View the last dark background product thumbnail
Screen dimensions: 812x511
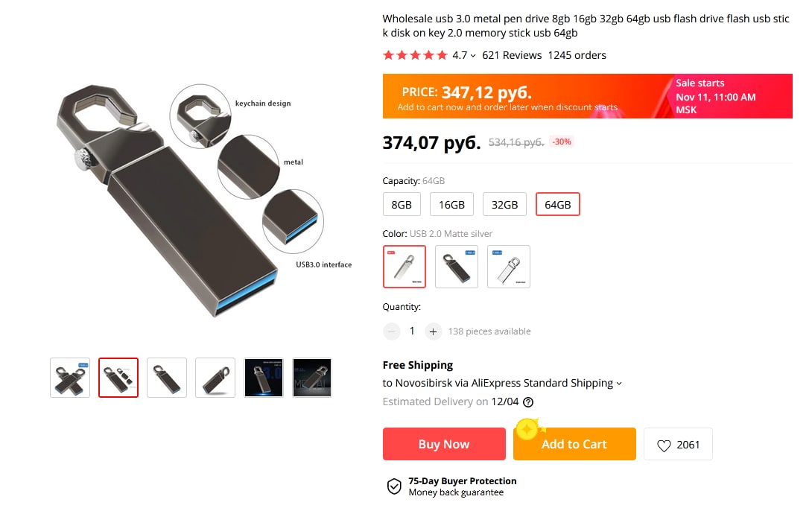(311, 378)
